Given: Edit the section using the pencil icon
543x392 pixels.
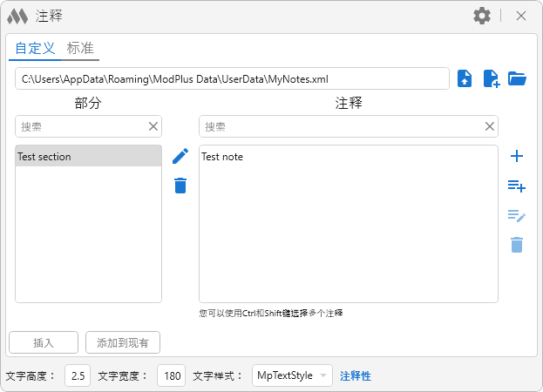Looking at the screenshot, I should (180, 156).
